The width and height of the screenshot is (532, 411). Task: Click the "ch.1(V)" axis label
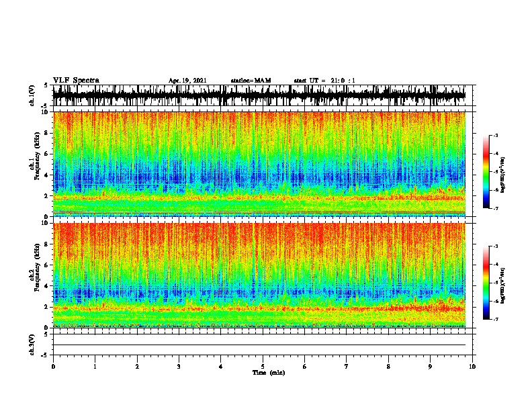pyautogui.click(x=32, y=95)
